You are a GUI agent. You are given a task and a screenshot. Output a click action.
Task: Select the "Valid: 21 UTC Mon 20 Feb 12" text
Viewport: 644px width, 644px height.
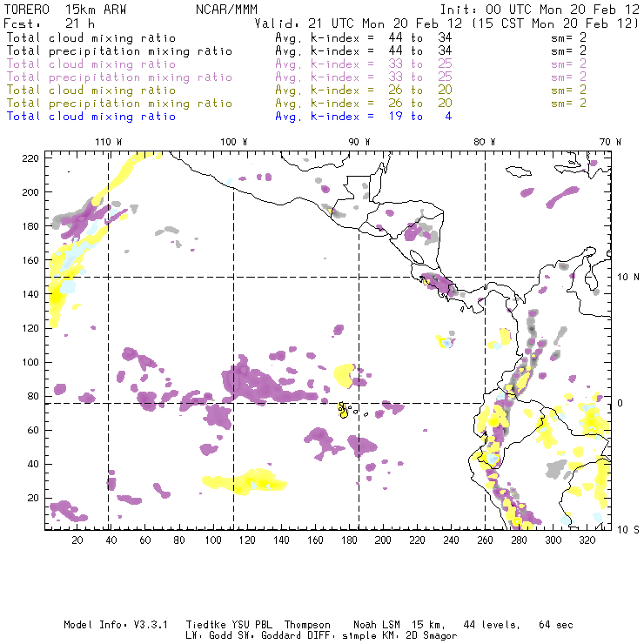pyautogui.click(x=359, y=23)
